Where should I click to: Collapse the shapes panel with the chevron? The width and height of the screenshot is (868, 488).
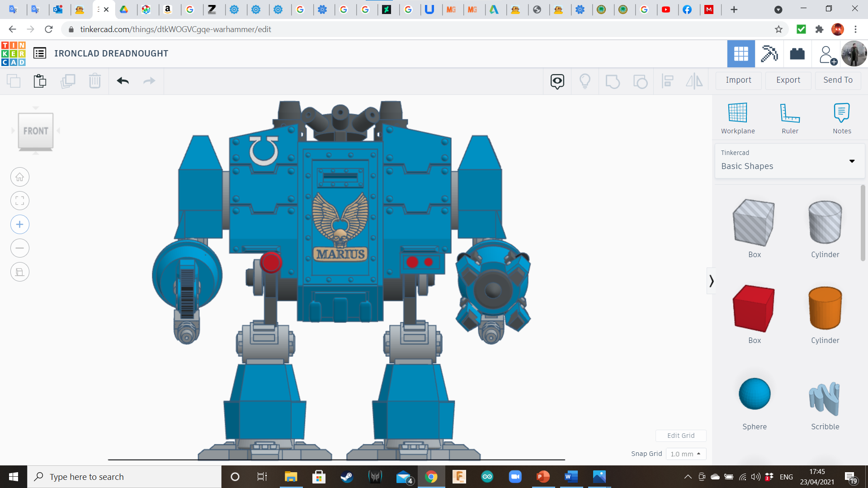711,281
